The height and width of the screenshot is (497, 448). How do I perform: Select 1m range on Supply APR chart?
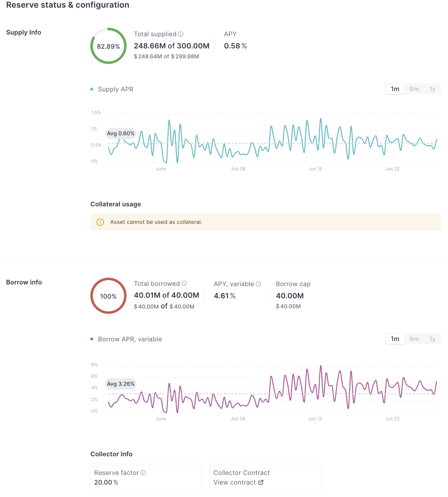click(x=395, y=89)
